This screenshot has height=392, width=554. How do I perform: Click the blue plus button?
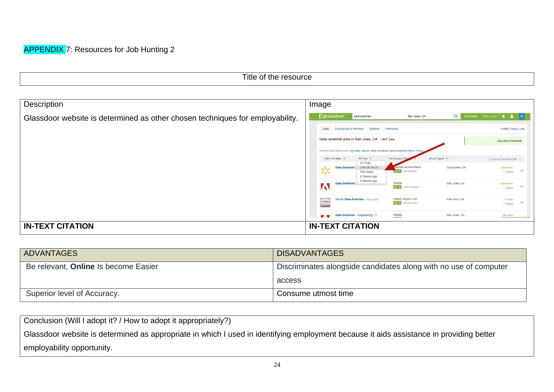pyautogui.click(x=522, y=116)
